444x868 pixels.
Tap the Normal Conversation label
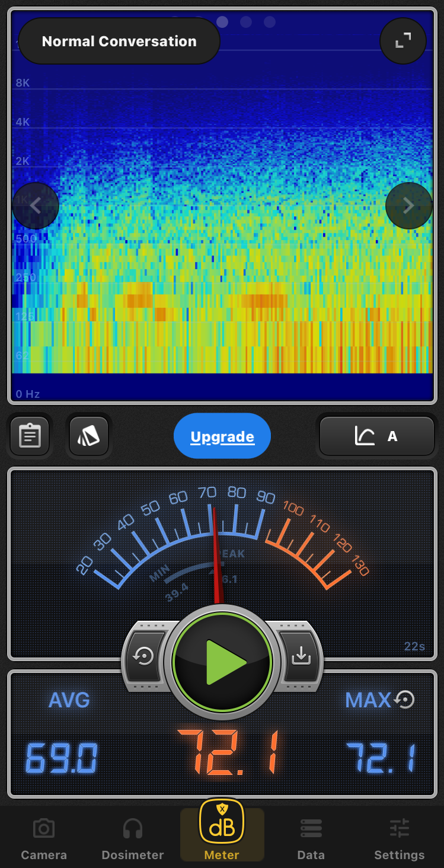point(119,42)
